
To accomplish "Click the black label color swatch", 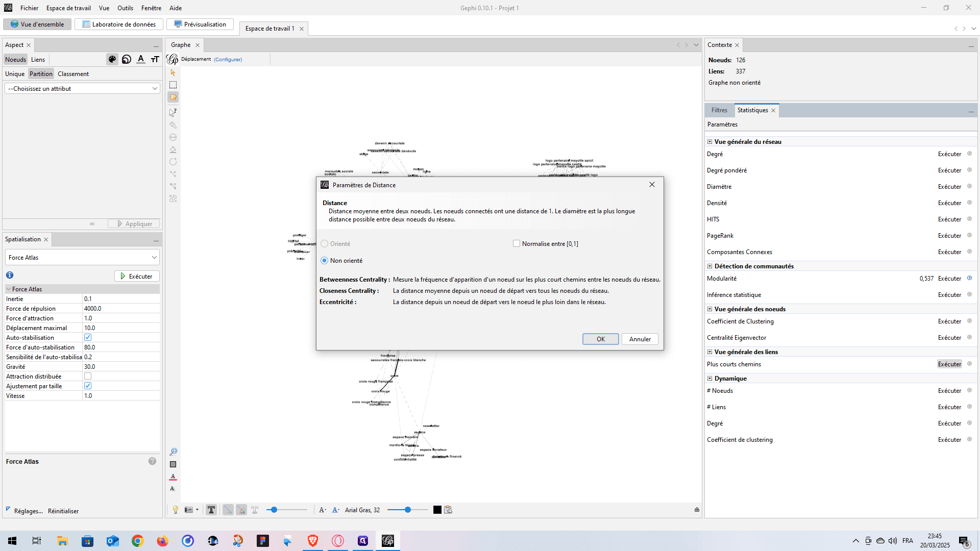I will (x=437, y=510).
